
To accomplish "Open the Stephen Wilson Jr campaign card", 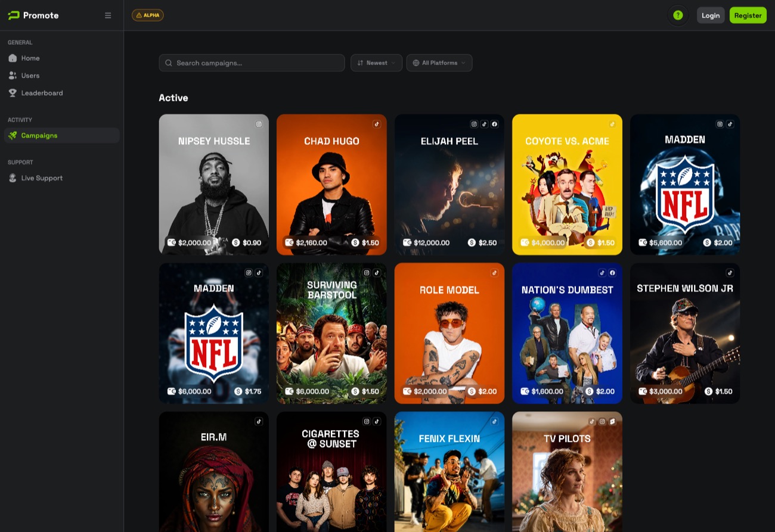I will 685,334.
